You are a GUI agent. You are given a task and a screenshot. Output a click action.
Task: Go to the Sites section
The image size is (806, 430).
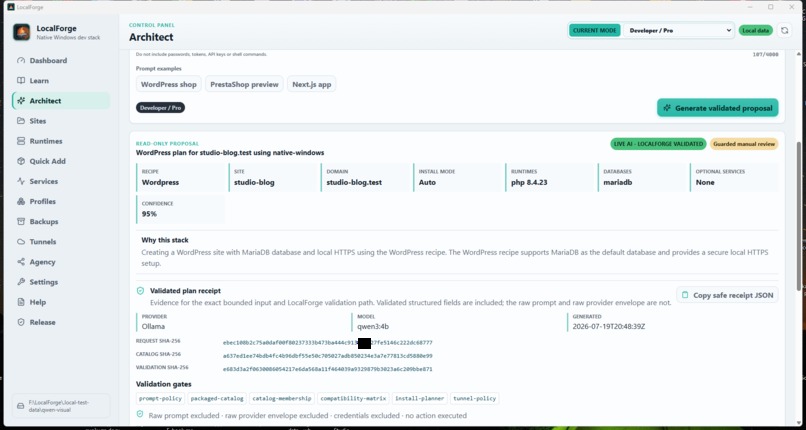(61, 121)
